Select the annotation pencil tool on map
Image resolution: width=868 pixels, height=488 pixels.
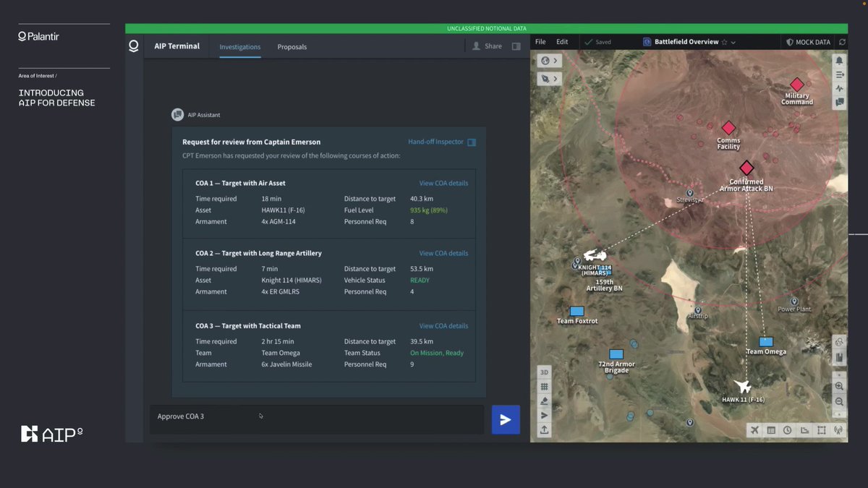click(545, 401)
